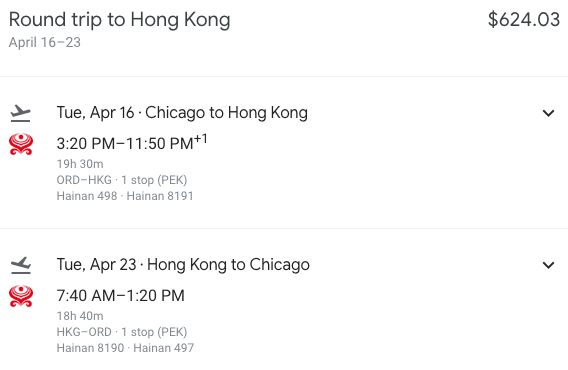This screenshot has width=568, height=370.
Task: Click ORD–HKG 1 stop (PEK) route info
Action: click(122, 180)
